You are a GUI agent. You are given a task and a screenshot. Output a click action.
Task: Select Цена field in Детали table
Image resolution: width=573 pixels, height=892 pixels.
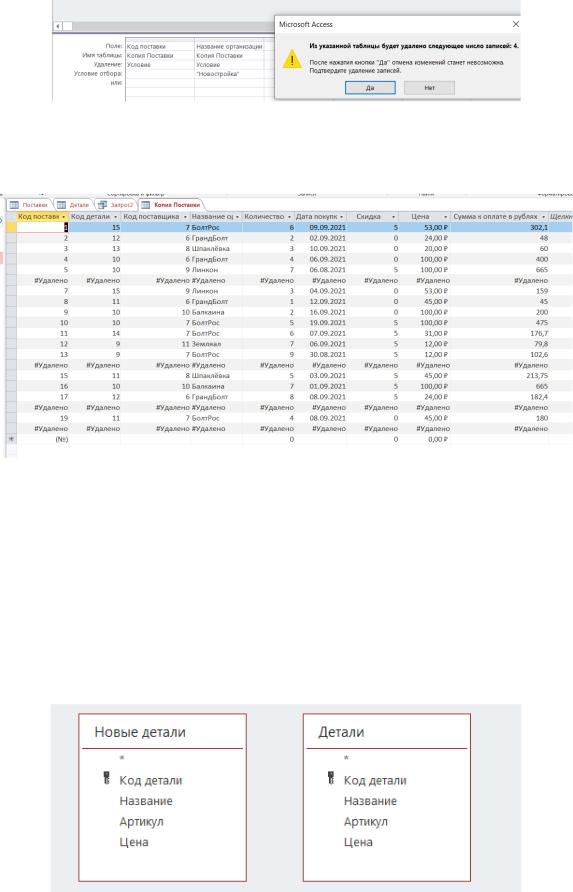pyautogui.click(x=358, y=842)
